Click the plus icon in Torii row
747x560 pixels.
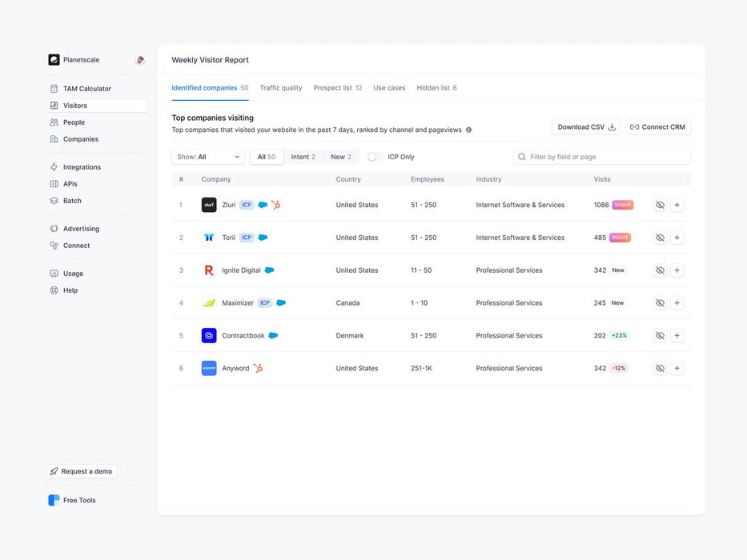pos(677,238)
